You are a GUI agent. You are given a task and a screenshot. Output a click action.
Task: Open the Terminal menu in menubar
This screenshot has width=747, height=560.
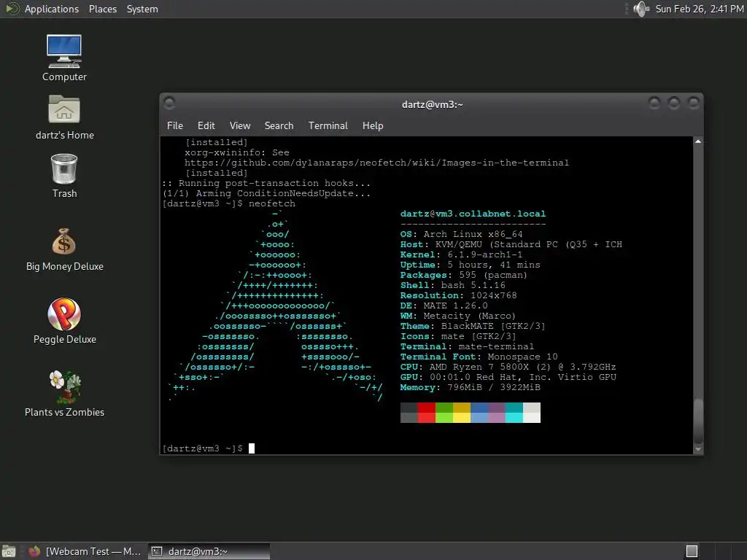click(x=328, y=125)
